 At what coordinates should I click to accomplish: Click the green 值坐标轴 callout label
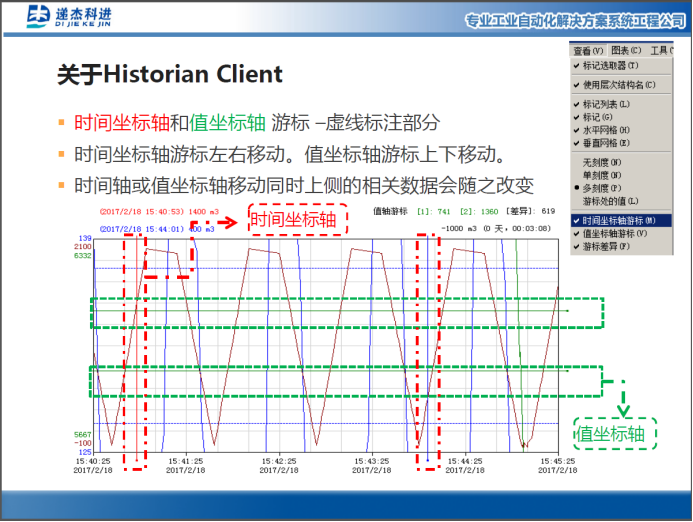coord(615,433)
